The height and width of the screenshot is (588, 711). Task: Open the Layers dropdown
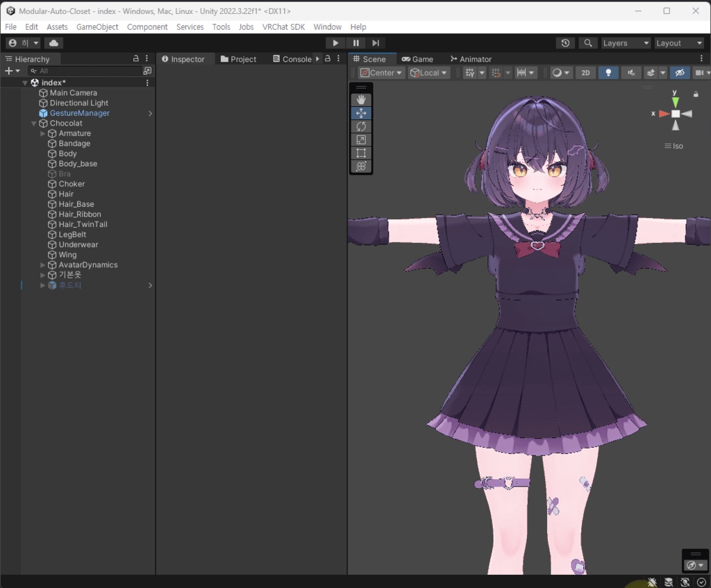[626, 43]
